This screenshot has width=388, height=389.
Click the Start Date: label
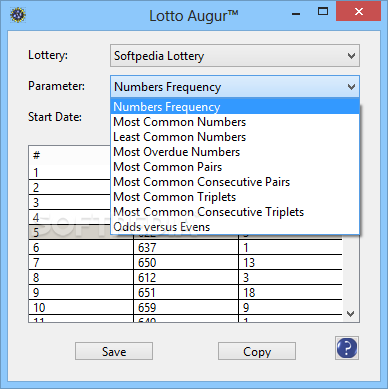[x=55, y=117]
